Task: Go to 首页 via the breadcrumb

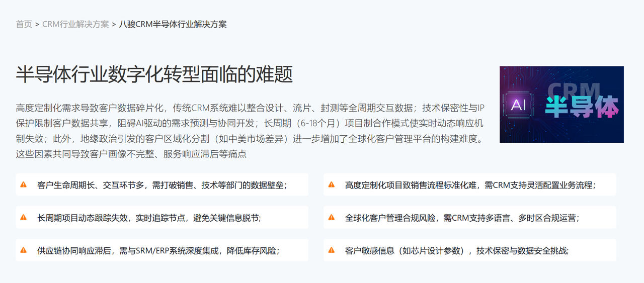Action: point(24,24)
